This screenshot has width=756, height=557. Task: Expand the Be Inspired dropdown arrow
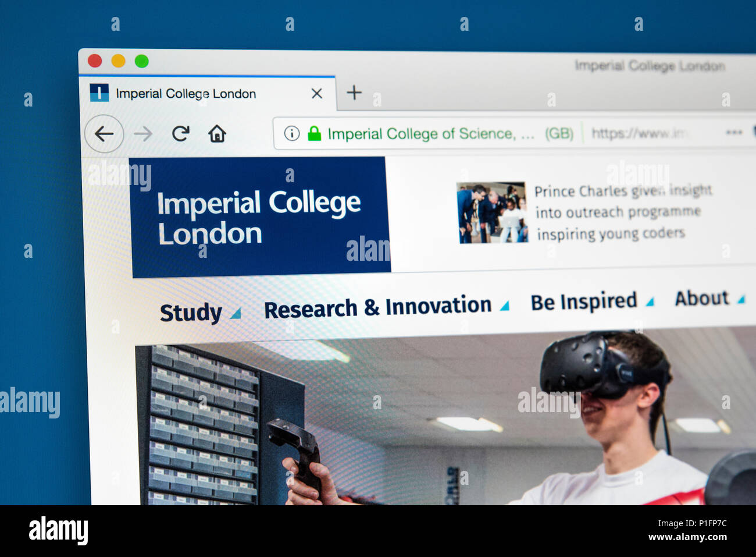650,301
